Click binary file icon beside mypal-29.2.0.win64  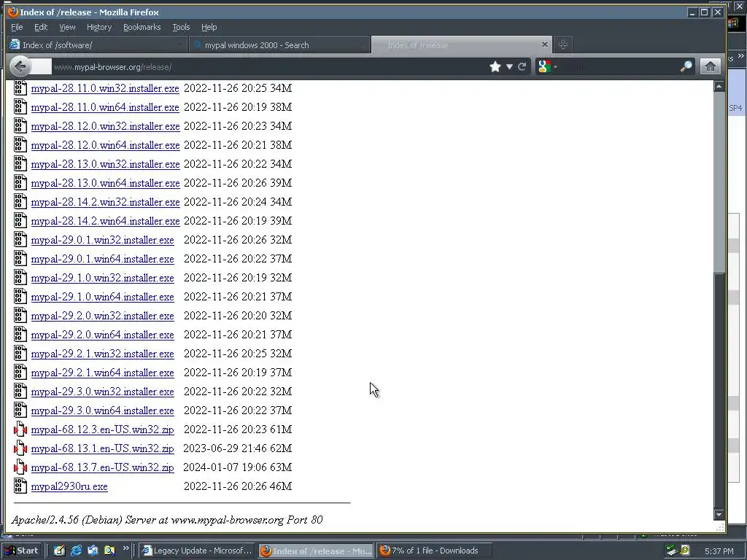point(20,334)
